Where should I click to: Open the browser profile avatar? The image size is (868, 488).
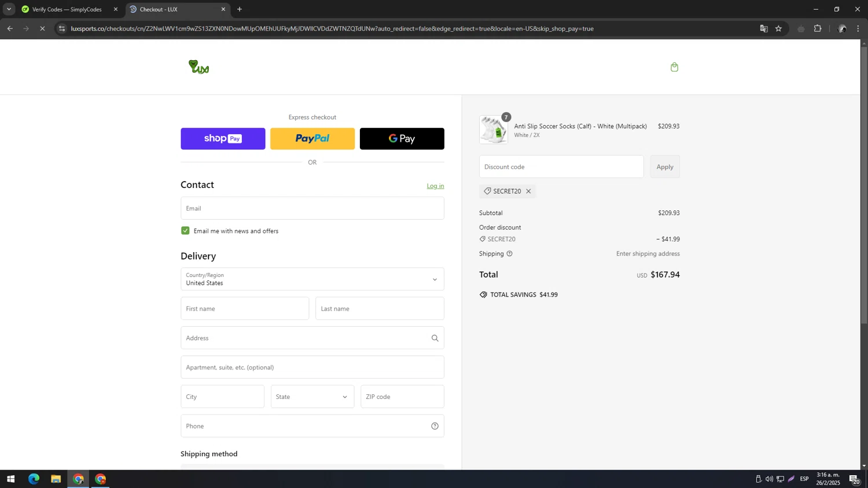[842, 28]
